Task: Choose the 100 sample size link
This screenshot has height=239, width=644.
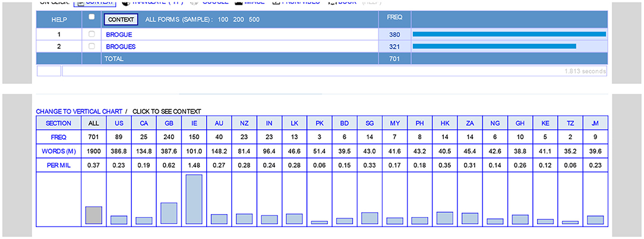Action: point(223,20)
